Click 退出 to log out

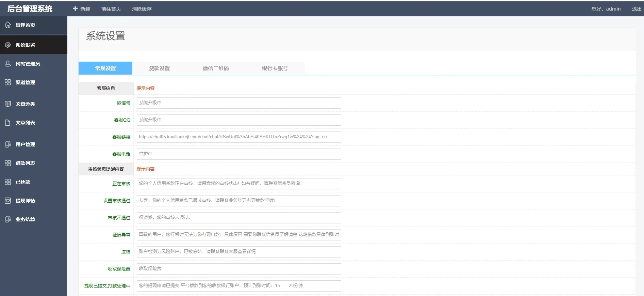pyautogui.click(x=637, y=9)
